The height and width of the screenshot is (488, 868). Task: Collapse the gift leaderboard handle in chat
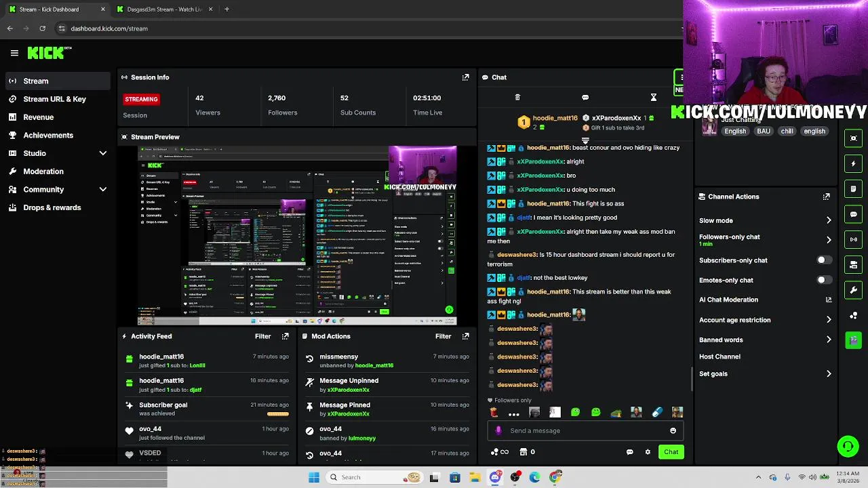pos(585,140)
